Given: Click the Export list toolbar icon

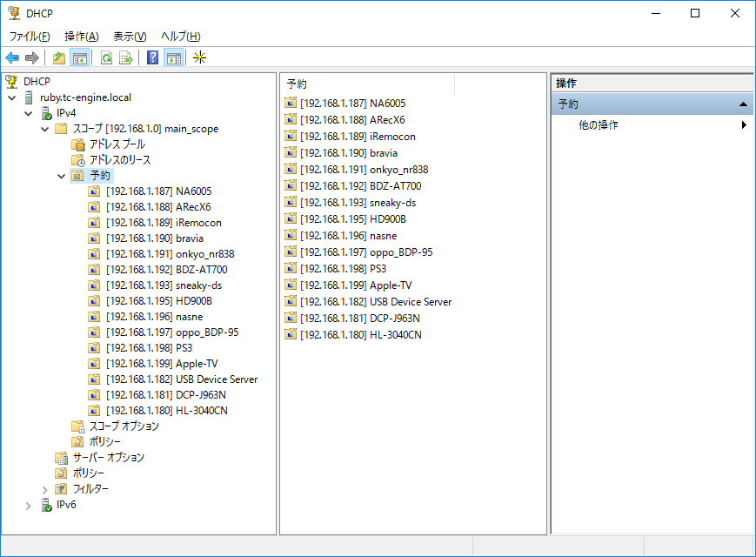Looking at the screenshot, I should click(x=126, y=57).
